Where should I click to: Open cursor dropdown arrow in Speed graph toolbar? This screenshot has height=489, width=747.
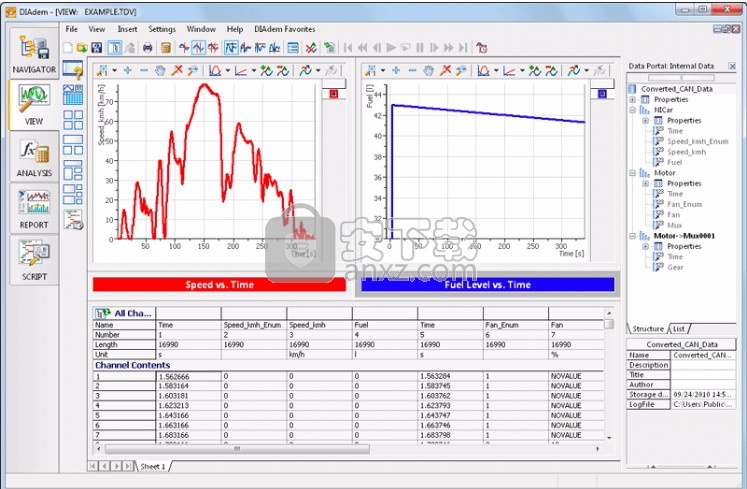click(x=114, y=71)
